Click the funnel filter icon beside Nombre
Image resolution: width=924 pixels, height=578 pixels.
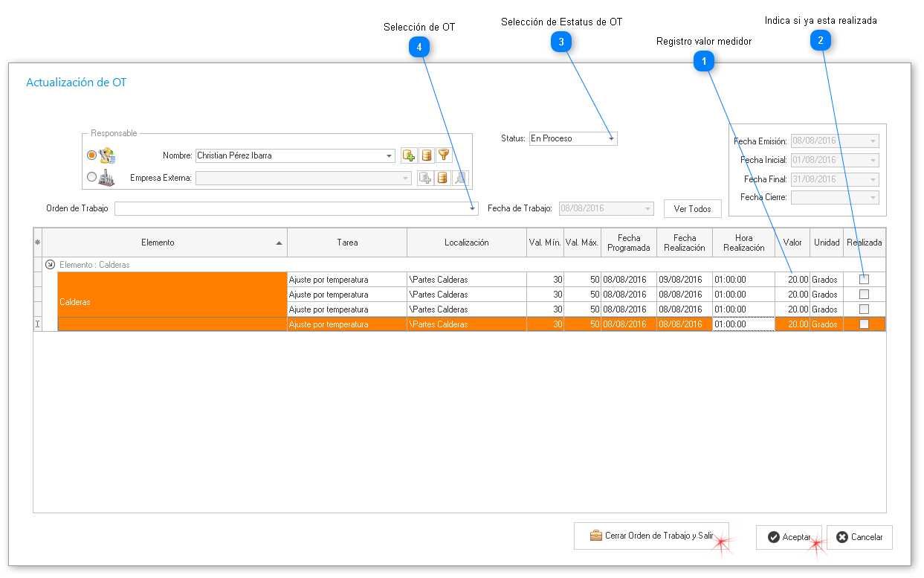pyautogui.click(x=444, y=155)
